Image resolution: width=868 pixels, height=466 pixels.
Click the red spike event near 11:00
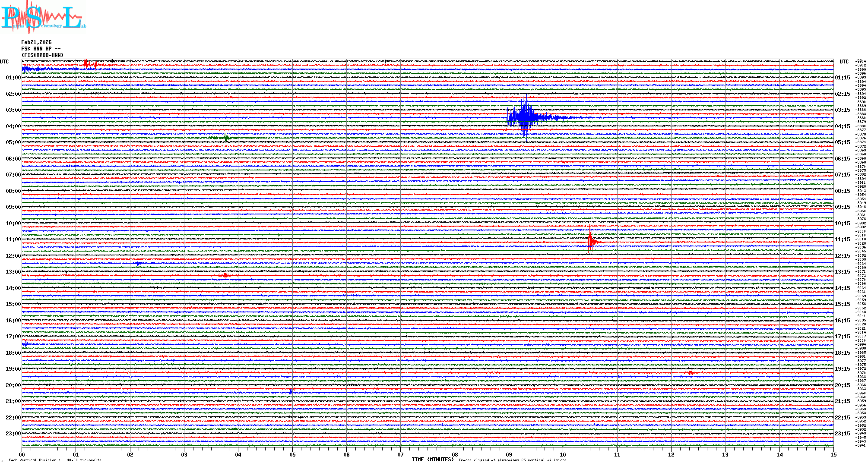point(590,241)
